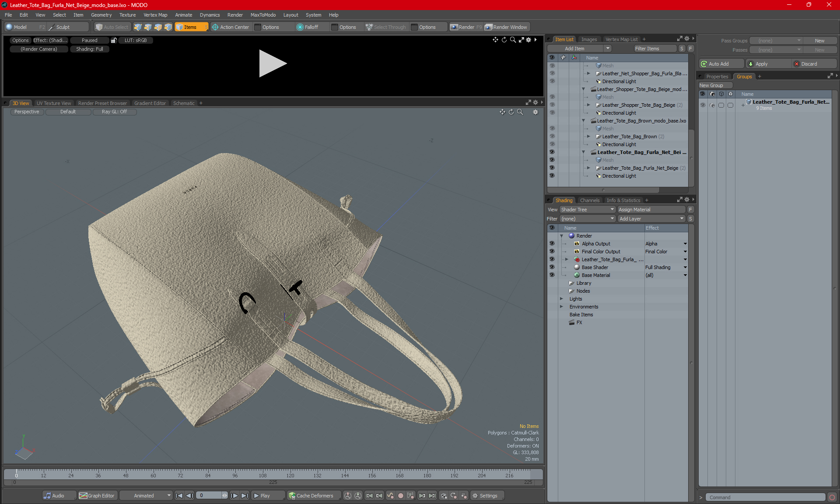Toggle the lock icon in preview panel
The image size is (840, 504).
114,40
